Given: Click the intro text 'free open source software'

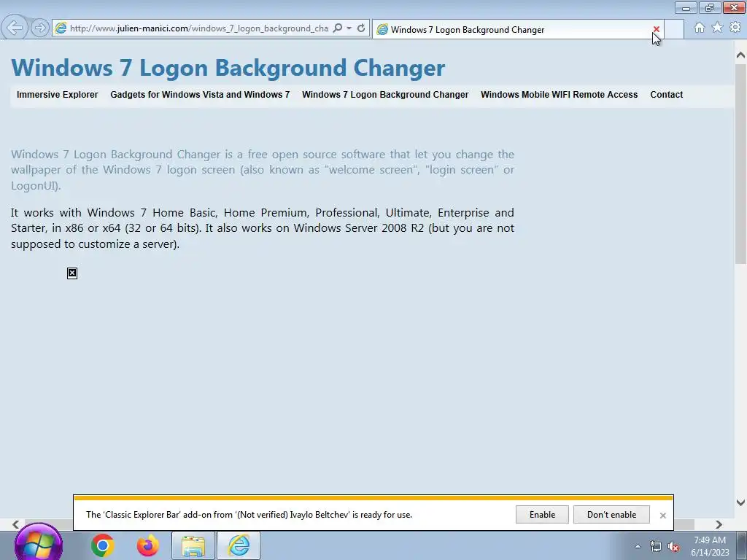Looking at the screenshot, I should [x=317, y=155].
